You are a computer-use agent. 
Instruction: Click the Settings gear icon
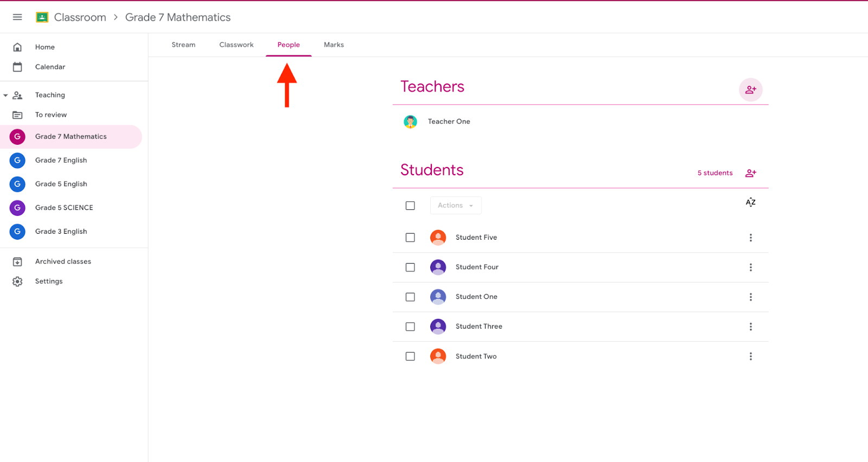17,281
